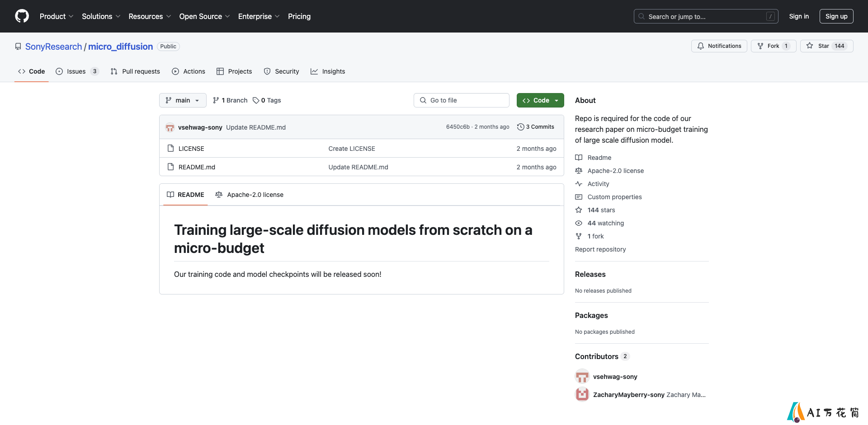This screenshot has width=868, height=425.
Task: Click the balance scale icon beside Apache-2.0 in About
Action: (x=579, y=171)
